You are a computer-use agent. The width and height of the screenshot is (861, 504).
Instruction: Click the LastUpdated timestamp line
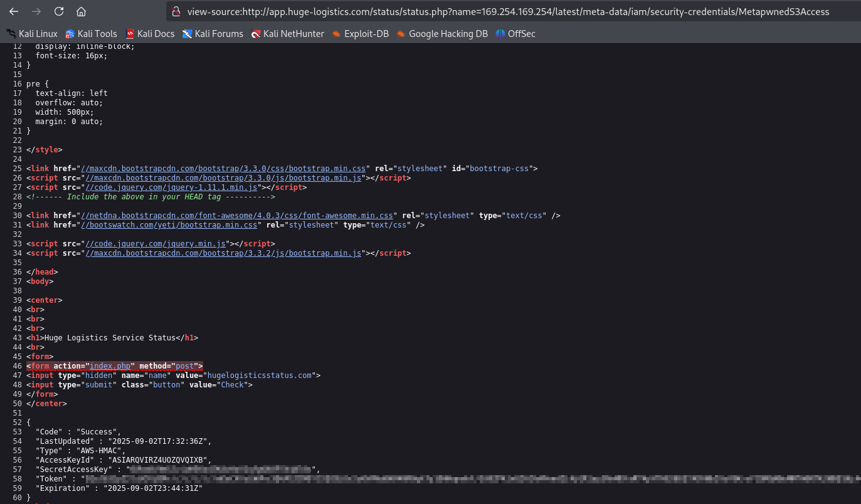tap(124, 441)
